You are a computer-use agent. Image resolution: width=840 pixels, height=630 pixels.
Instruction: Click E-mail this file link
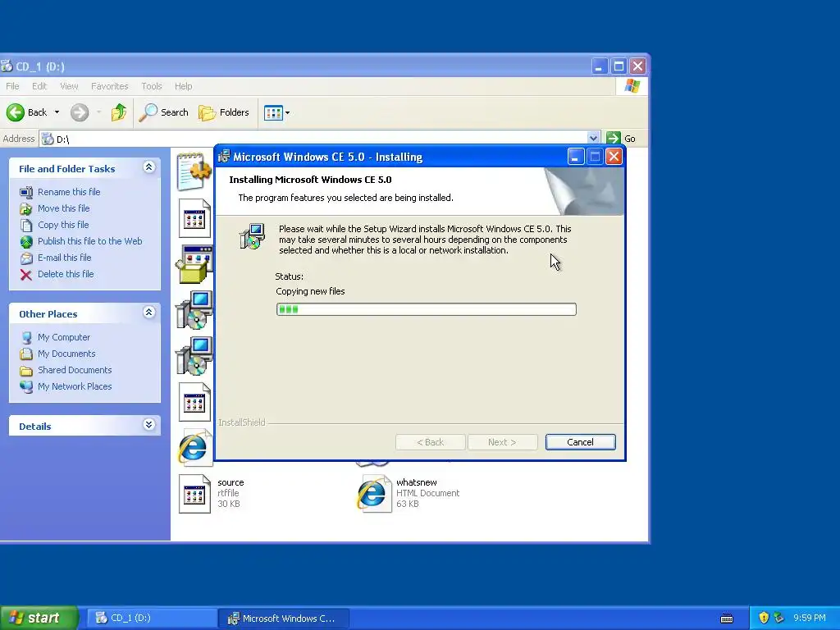pos(64,258)
